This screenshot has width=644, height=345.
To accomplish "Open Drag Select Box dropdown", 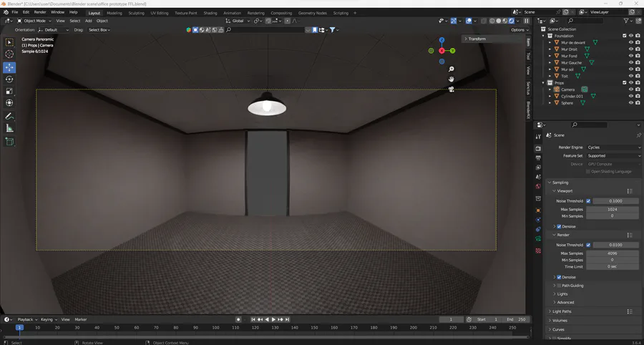I will tap(99, 30).
